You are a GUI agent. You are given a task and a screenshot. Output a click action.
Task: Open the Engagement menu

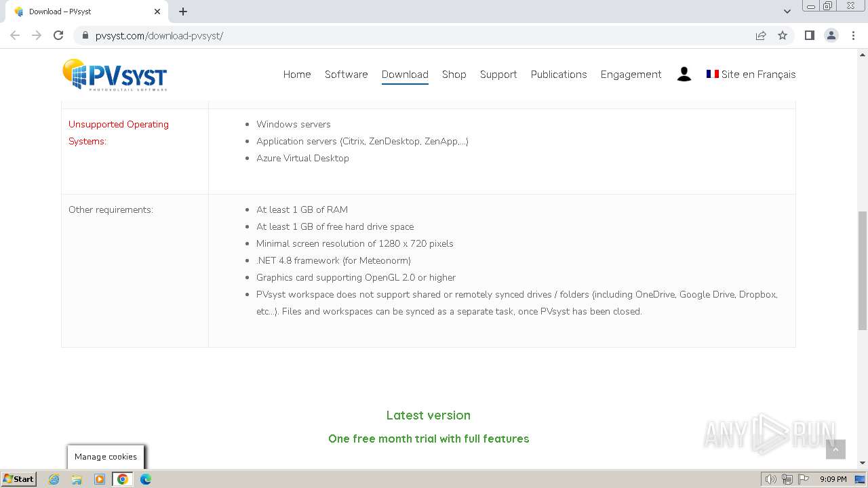point(631,75)
